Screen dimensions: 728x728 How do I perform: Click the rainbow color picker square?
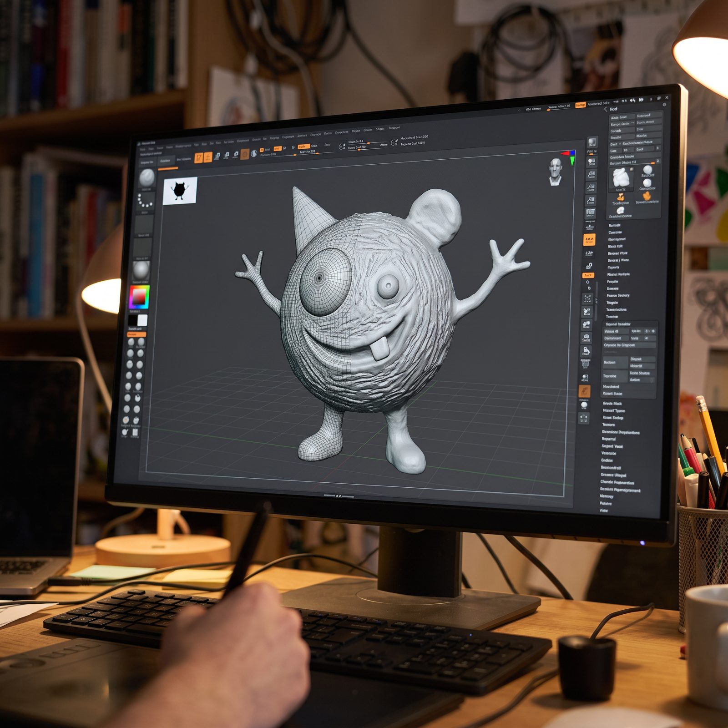139,297
